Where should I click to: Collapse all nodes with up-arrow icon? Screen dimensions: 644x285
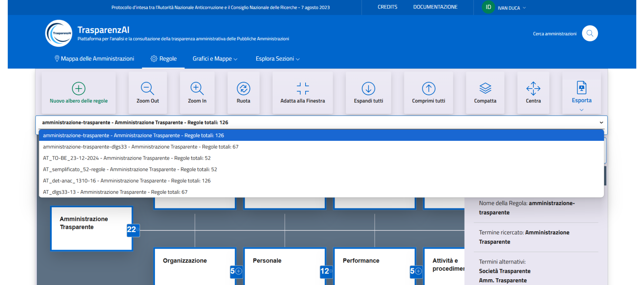coord(428,89)
